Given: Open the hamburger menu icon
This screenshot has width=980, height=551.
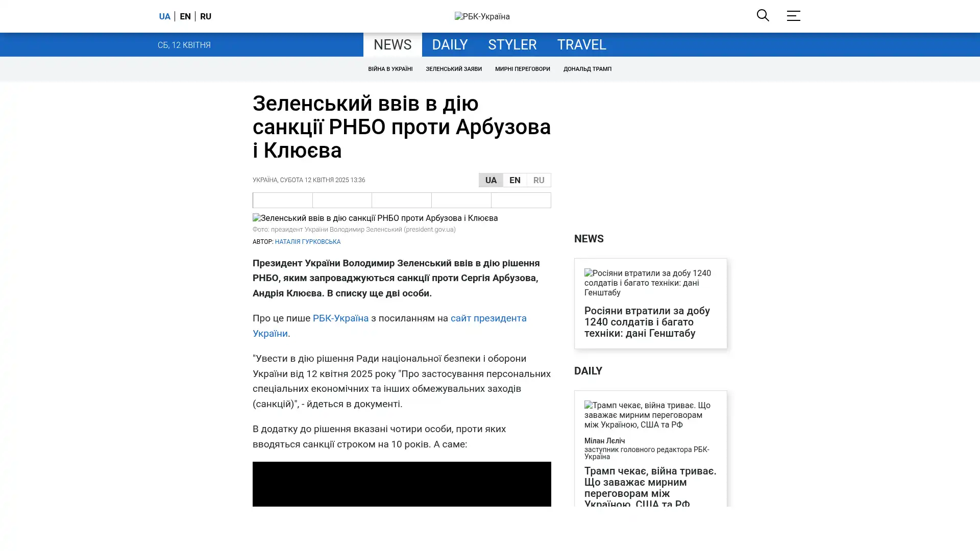Looking at the screenshot, I should point(793,16).
